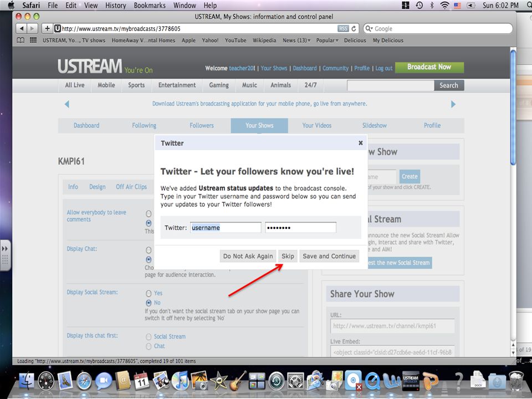Click the page's vertical scrollbar thumb

coord(513,108)
